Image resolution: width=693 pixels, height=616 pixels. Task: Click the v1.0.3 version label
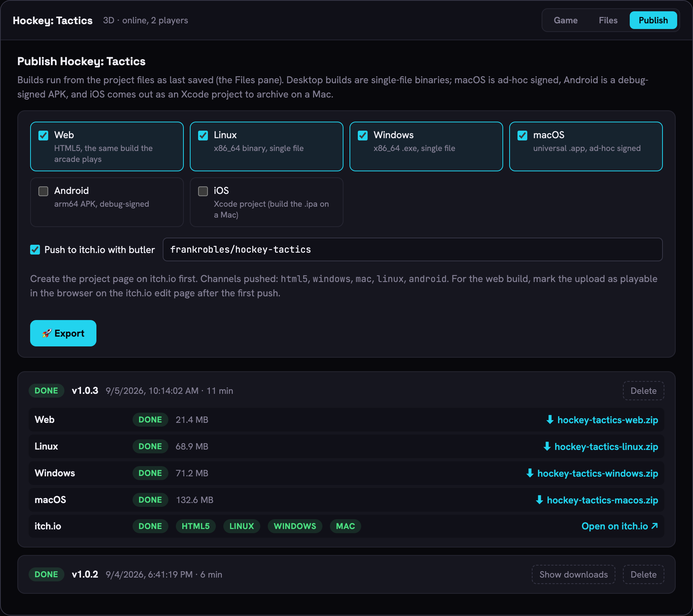pos(85,391)
